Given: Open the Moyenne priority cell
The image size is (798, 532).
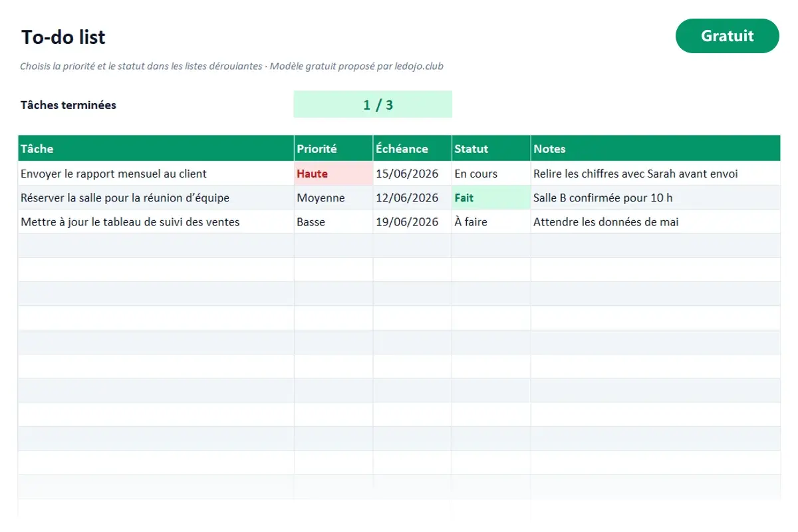Looking at the screenshot, I should pyautogui.click(x=333, y=198).
